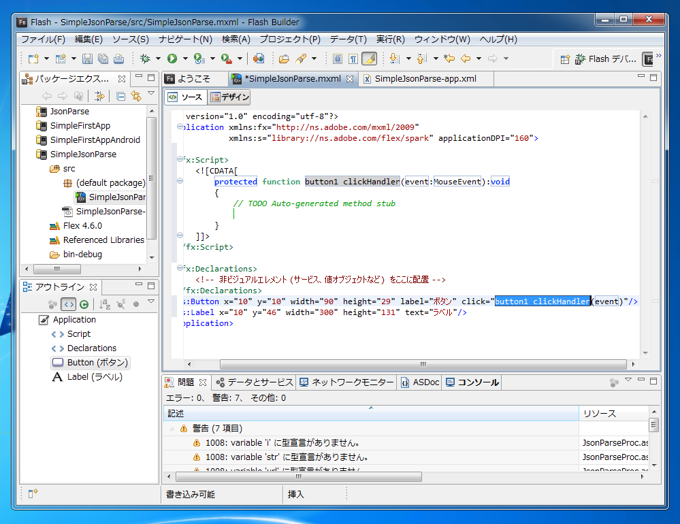The width and height of the screenshot is (680, 524).
Task: Toggle Hide Static members in Outline
Action: [x=121, y=305]
